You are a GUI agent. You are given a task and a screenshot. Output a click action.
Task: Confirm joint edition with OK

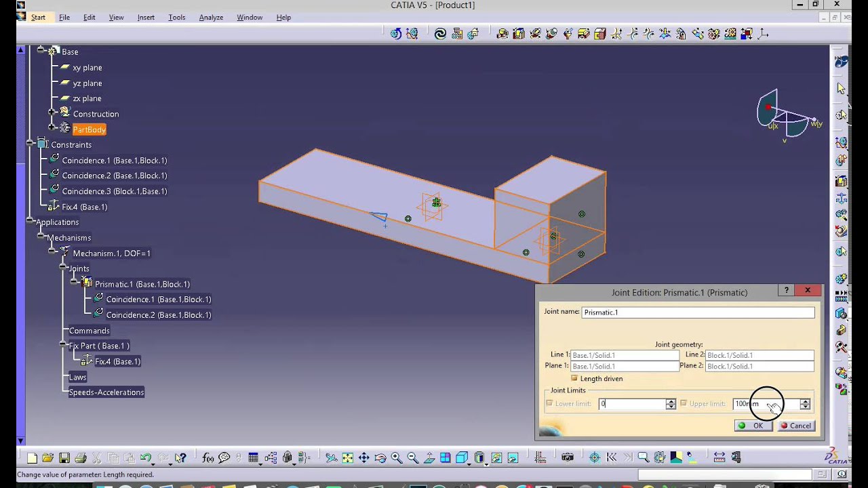pos(753,426)
